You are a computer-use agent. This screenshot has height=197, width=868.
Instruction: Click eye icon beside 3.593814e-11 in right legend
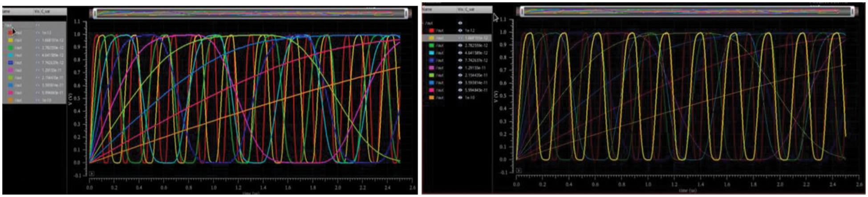[x=460, y=82]
